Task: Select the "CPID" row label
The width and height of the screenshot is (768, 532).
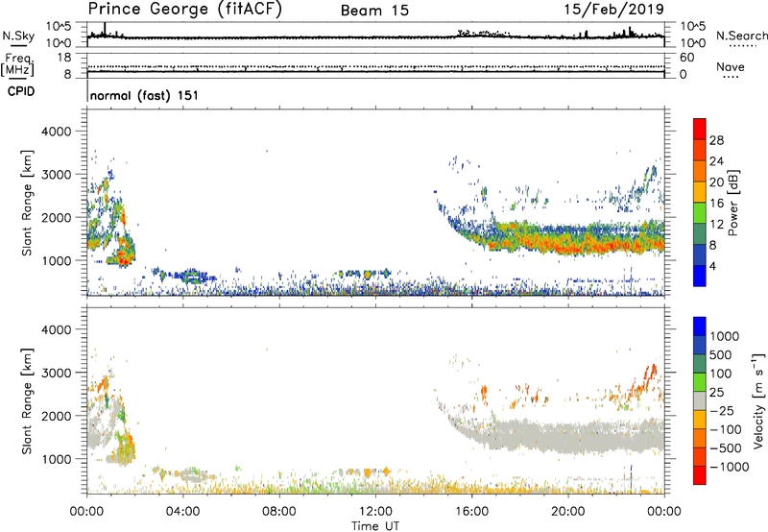Action: click(x=21, y=91)
